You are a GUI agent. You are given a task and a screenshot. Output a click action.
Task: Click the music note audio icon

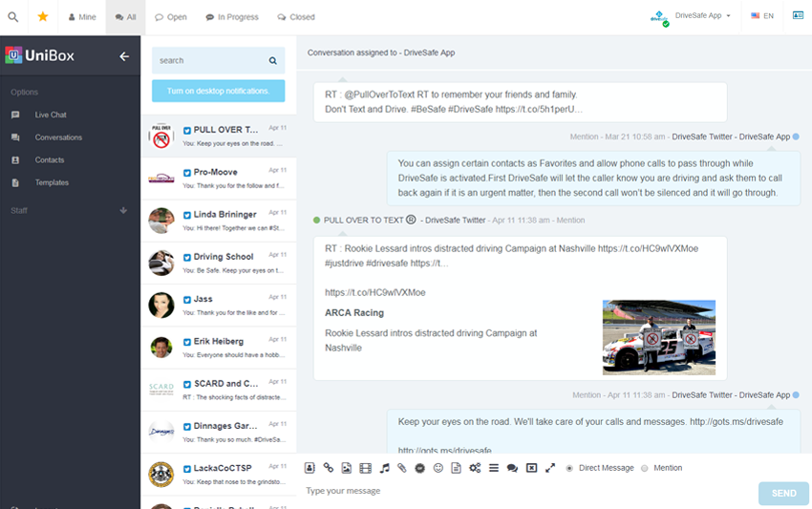[384, 468]
